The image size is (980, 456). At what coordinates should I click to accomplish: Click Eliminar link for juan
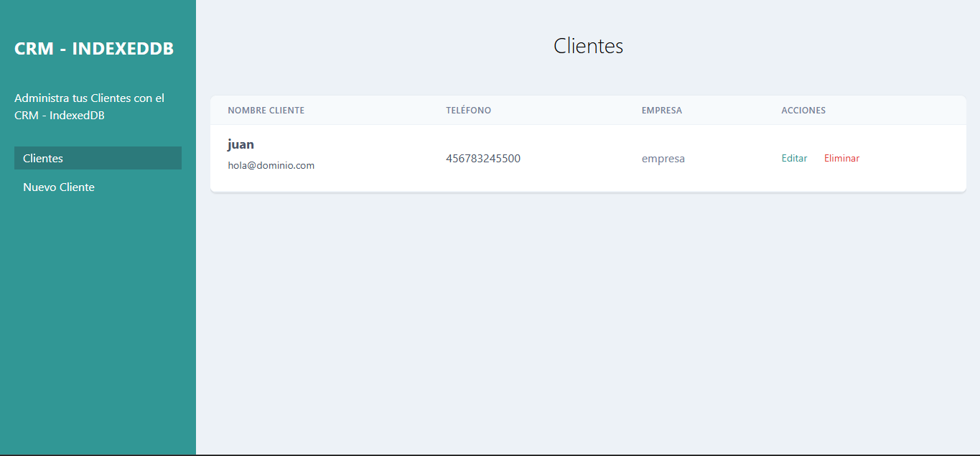841,158
